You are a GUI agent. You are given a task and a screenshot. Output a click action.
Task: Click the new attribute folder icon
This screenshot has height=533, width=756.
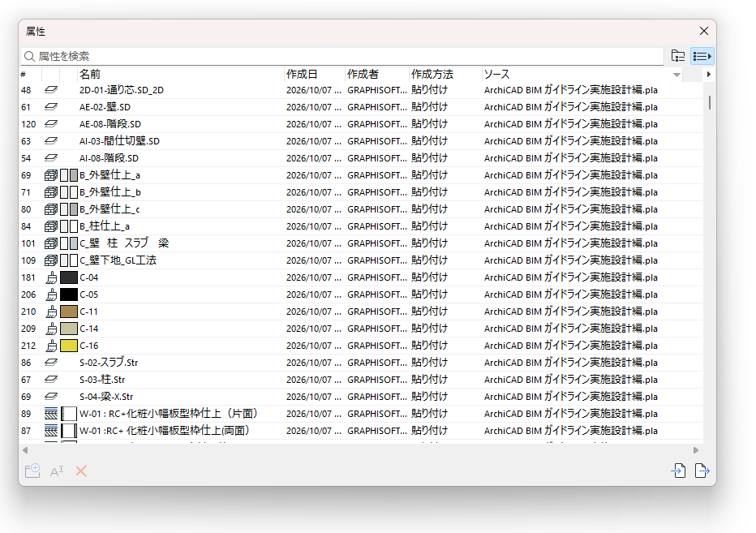pyautogui.click(x=32, y=471)
